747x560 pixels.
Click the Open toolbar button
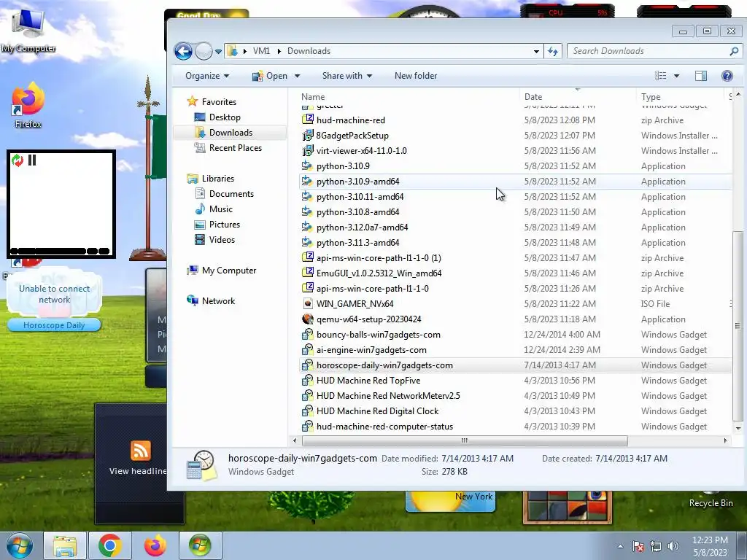point(270,76)
